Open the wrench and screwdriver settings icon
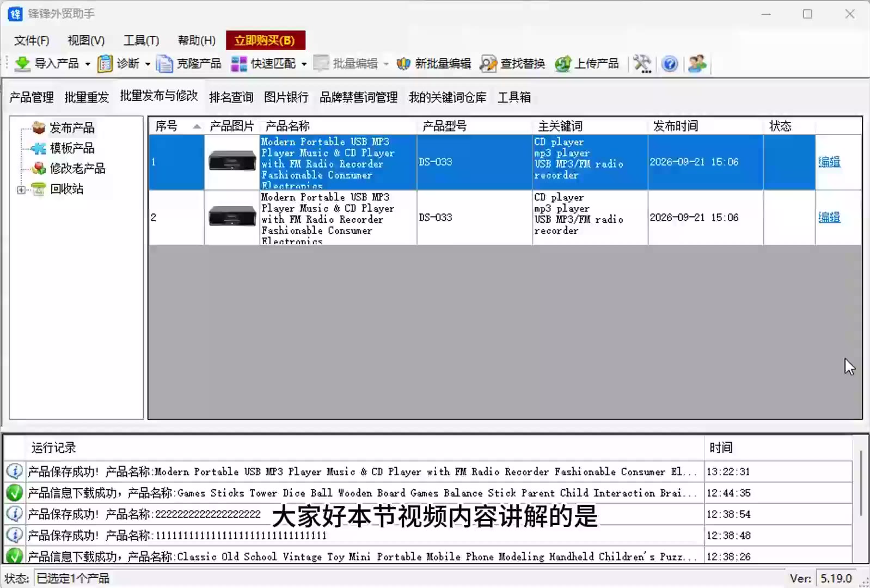 coord(642,64)
